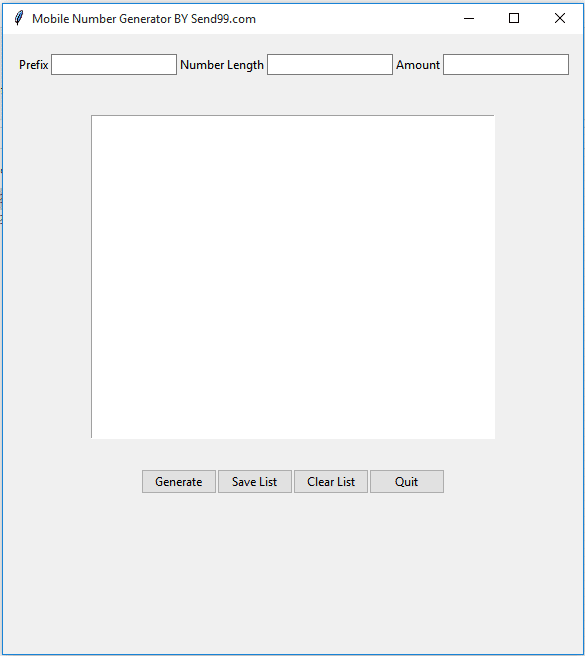585x656 pixels.
Task: Quit the application with Quit button
Action: click(x=406, y=482)
